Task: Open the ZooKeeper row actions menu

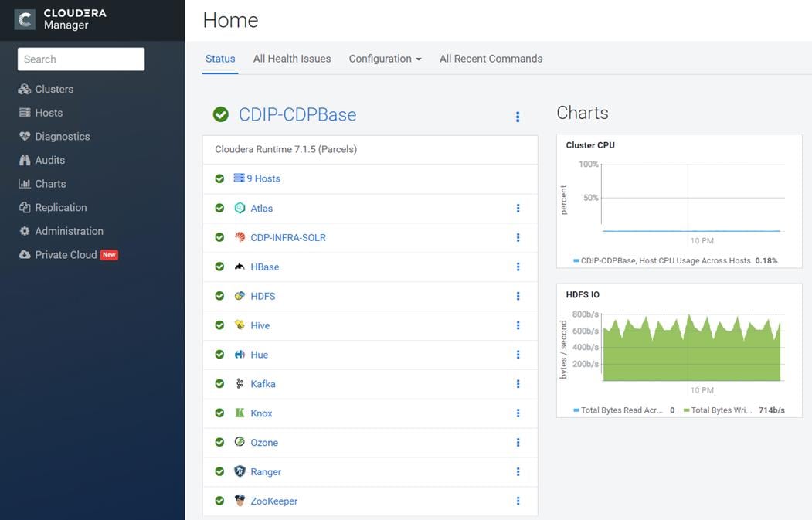Action: 518,501
